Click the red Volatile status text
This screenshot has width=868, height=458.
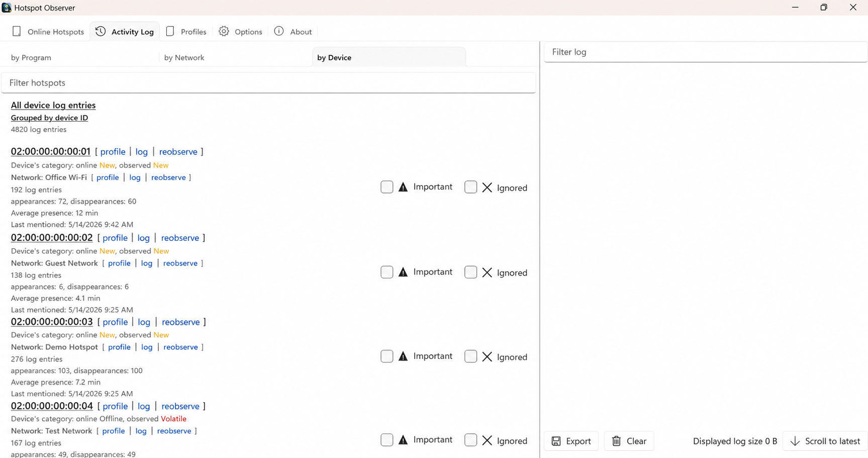coord(173,419)
